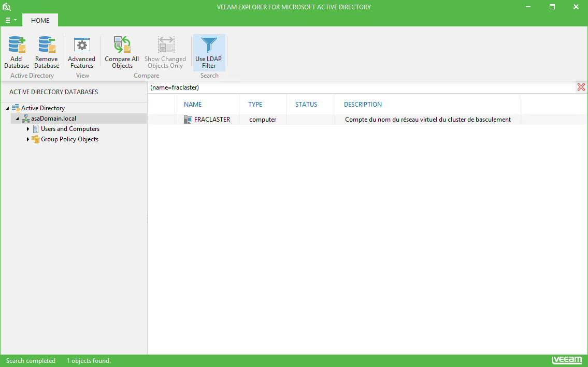Screen dimensions: 588x367
Task: Minimize the Veeam Explorer window
Action: pyautogui.click(x=528, y=7)
